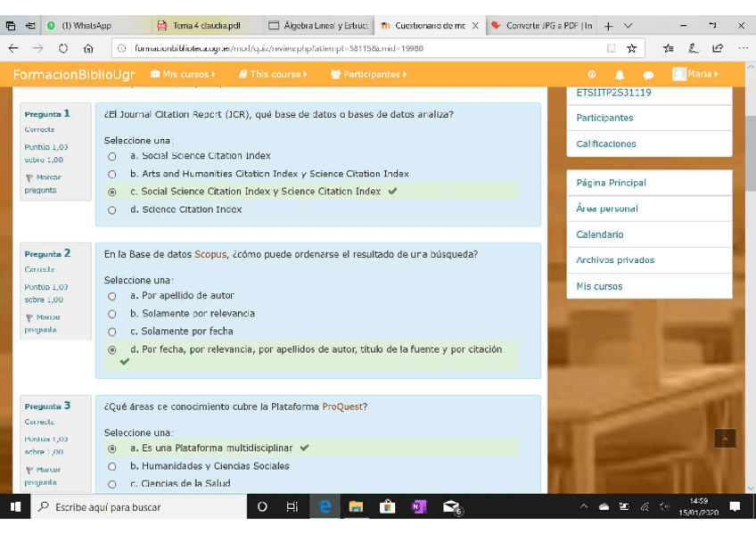
Task: Open the Calificaciones link in the sidebar
Action: tap(606, 144)
